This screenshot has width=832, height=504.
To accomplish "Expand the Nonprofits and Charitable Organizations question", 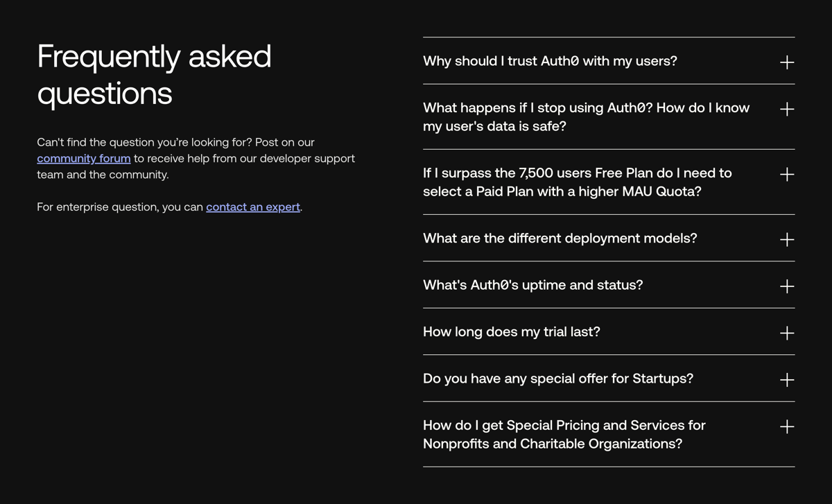I will (x=564, y=434).
